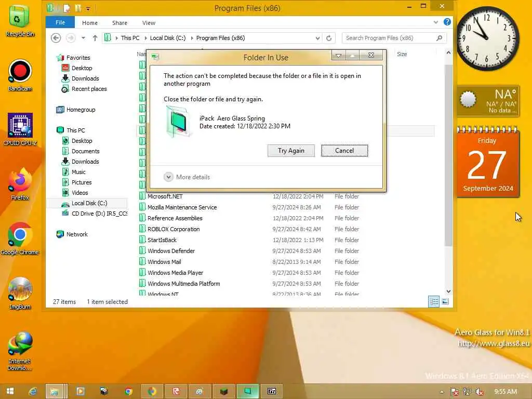Open the Quick Access Toolbar customize dropdown

88,8
